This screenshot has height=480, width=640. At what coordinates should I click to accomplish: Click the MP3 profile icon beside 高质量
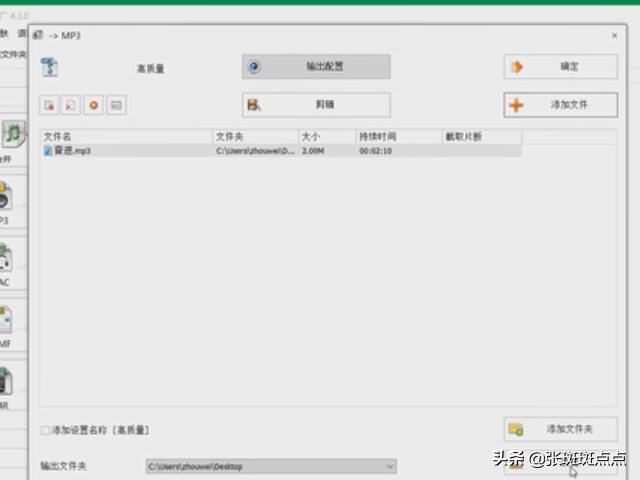point(50,68)
